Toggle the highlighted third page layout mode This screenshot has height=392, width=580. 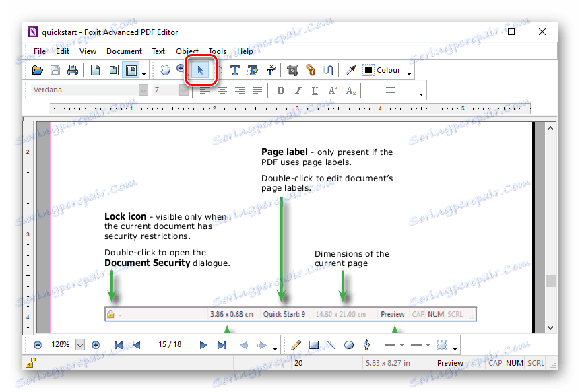[x=131, y=70]
